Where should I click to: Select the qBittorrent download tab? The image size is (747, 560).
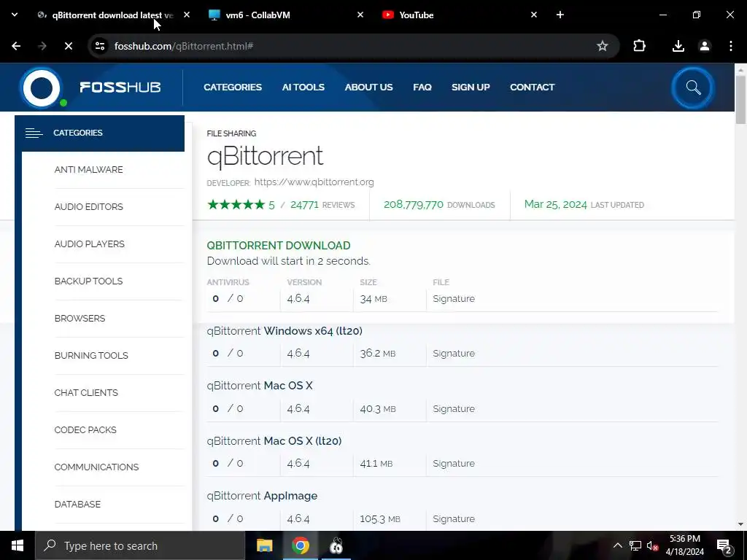[112, 15]
